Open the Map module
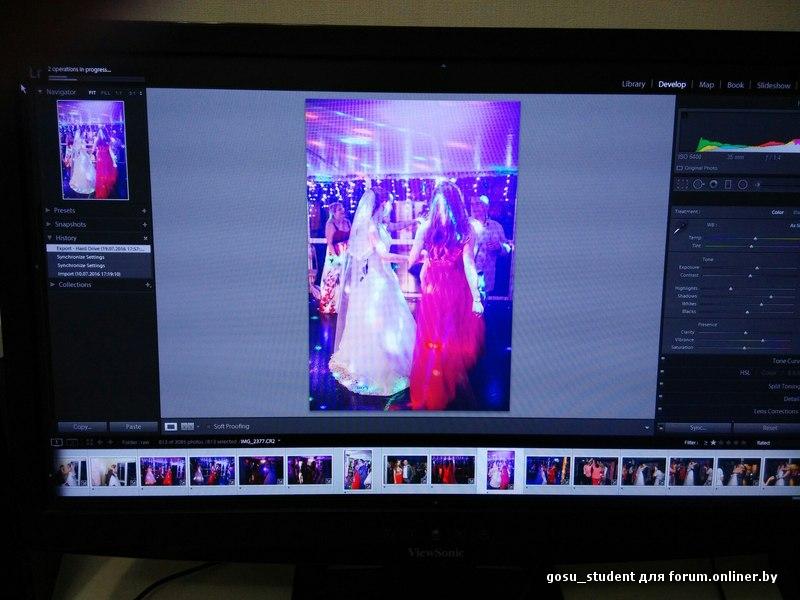 pyautogui.click(x=706, y=85)
